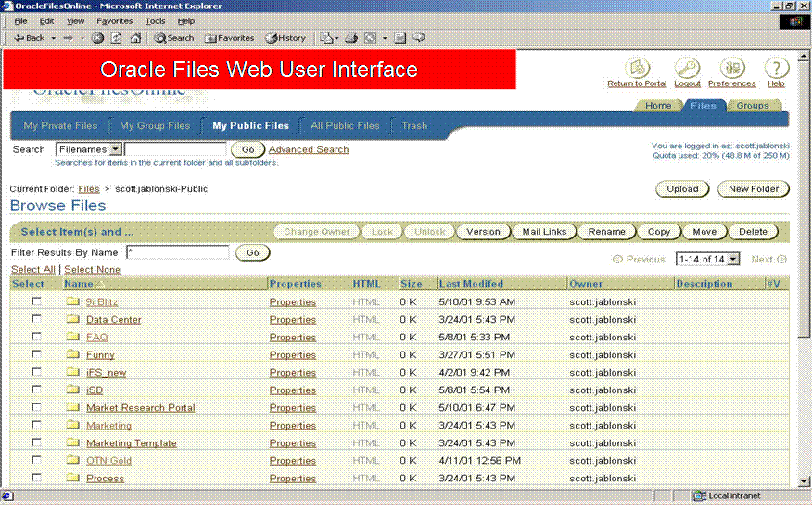The image size is (812, 512).
Task: Click the Mail Links button
Action: pyautogui.click(x=544, y=232)
